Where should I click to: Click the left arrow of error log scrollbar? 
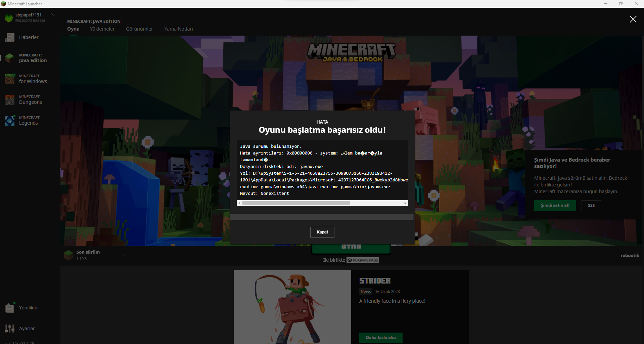(239, 203)
